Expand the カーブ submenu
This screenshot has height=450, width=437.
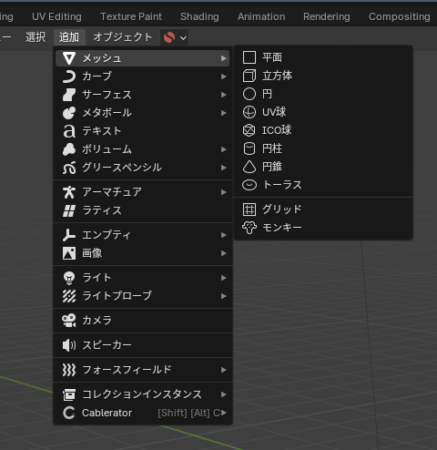pyautogui.click(x=143, y=76)
